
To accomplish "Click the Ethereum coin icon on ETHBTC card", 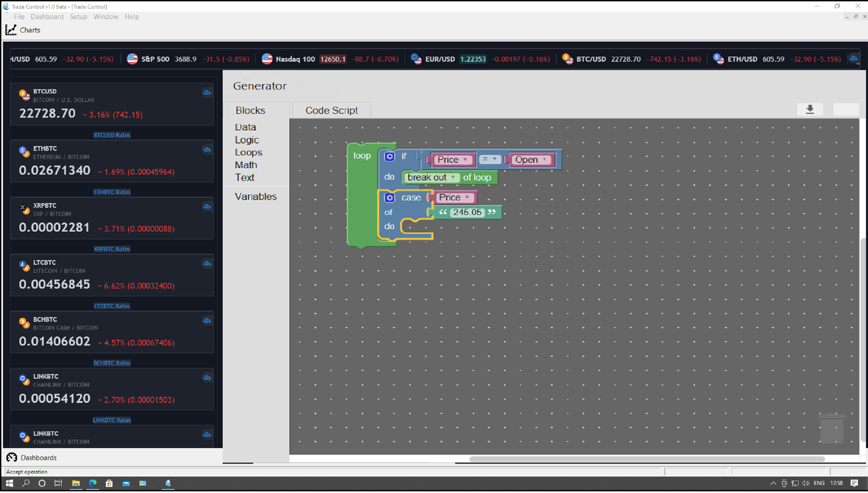I will pos(24,152).
